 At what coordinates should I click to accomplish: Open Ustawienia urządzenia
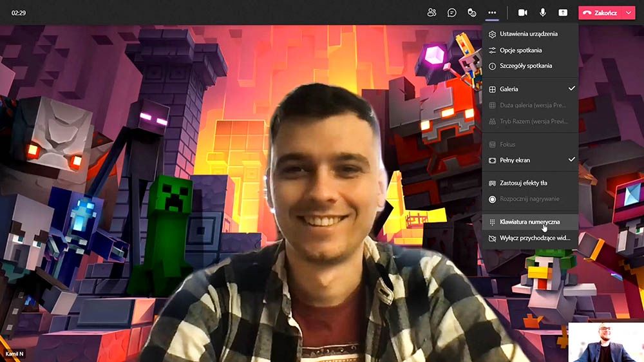pyautogui.click(x=530, y=34)
